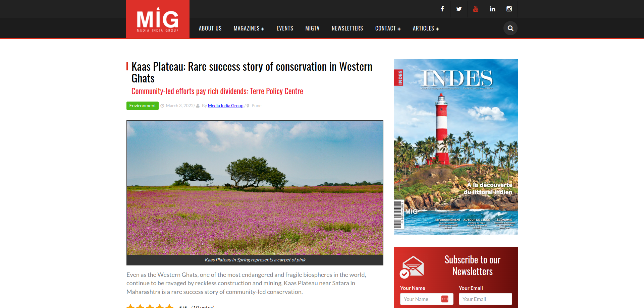The width and height of the screenshot is (644, 308).
Task: Click the password manager icon in Your Name field
Action: click(445, 299)
